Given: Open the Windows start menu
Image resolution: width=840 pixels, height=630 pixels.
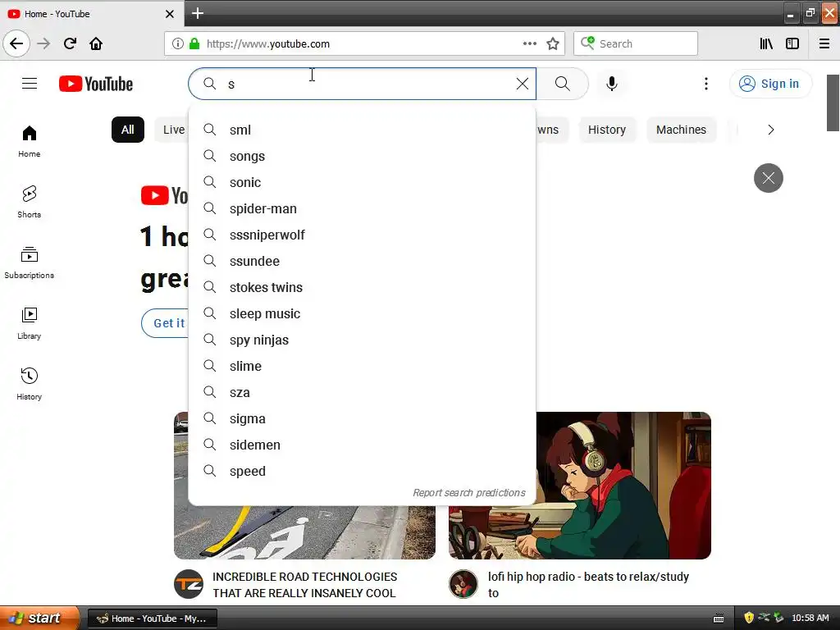Looking at the screenshot, I should coord(39,619).
